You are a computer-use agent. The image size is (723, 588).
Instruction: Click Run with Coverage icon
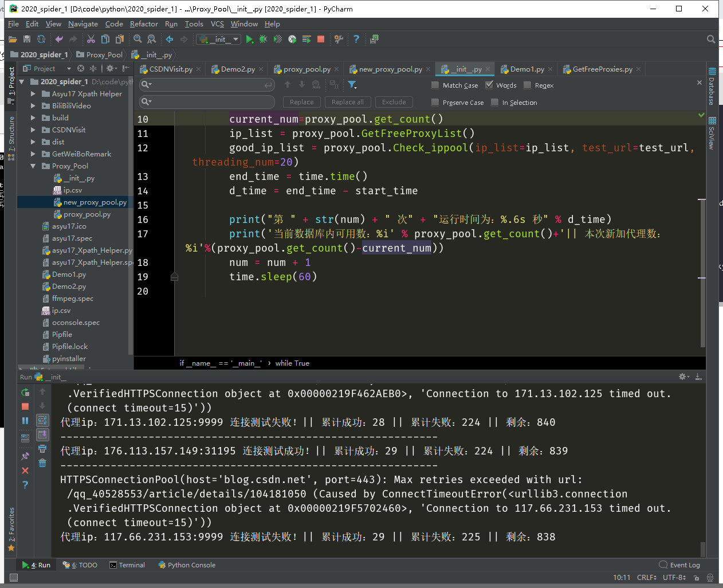pos(278,40)
